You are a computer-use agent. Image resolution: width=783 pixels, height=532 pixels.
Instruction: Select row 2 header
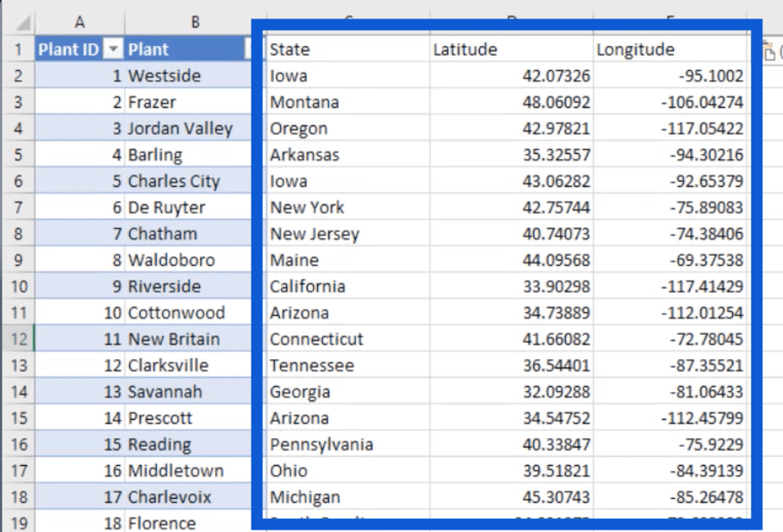[x=18, y=75]
